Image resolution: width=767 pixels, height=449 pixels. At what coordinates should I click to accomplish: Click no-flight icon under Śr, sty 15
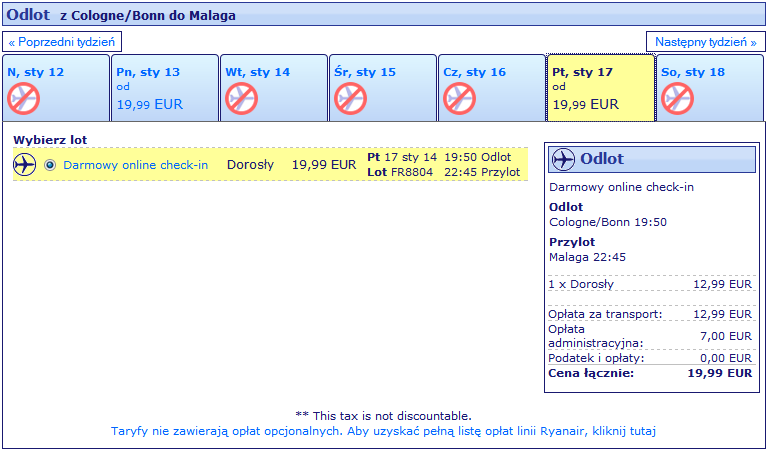coord(351,99)
